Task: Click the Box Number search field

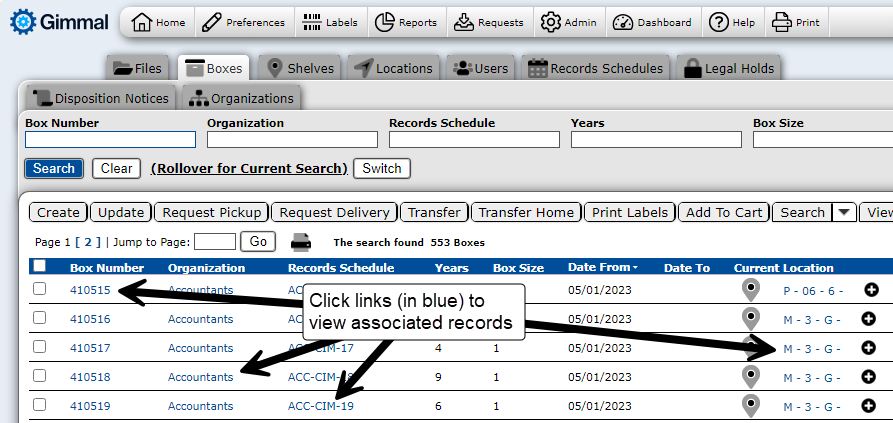Action: point(110,140)
